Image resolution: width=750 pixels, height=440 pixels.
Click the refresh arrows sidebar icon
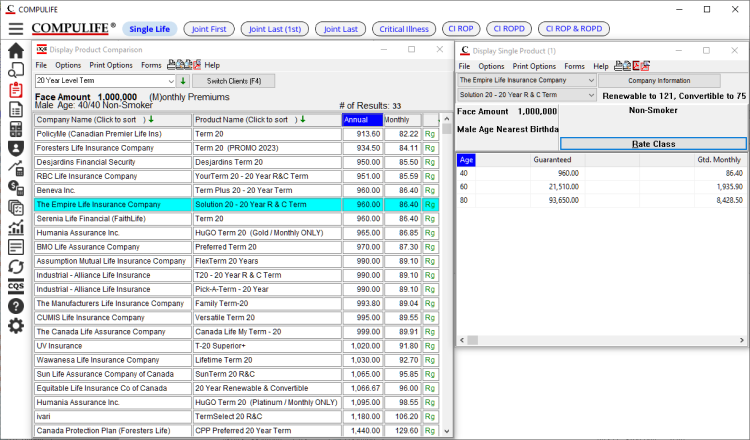(x=16, y=266)
